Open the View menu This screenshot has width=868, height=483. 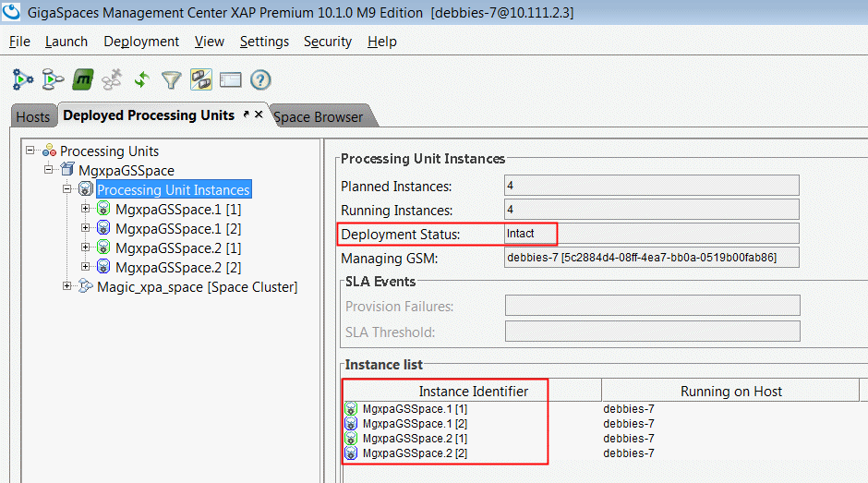[210, 42]
